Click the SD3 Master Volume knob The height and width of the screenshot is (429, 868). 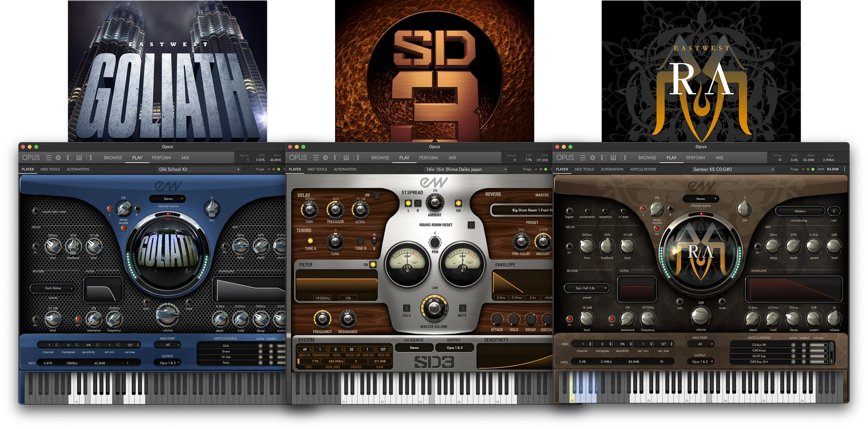coord(434,308)
